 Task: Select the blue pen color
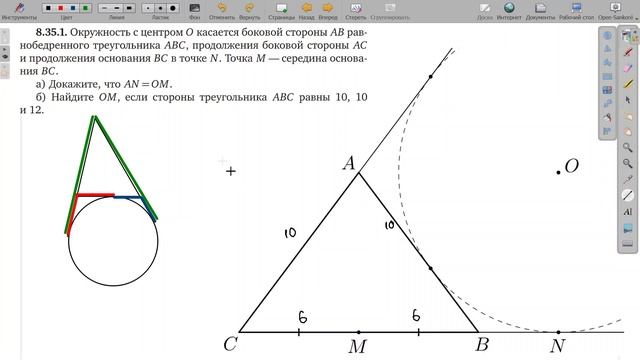coord(73,8)
